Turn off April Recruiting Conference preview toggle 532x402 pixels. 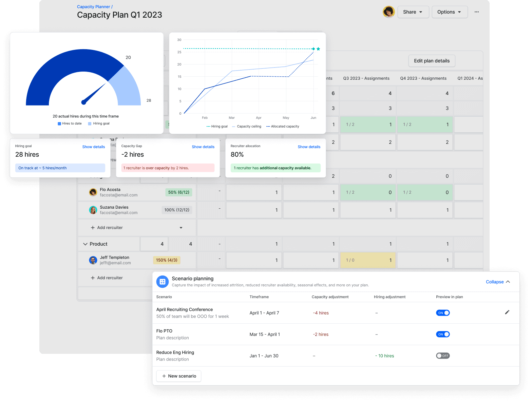click(443, 313)
